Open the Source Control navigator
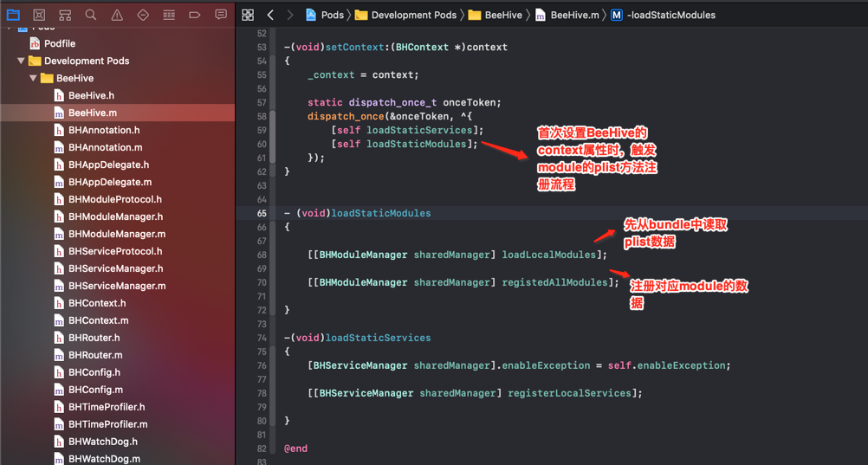 tap(39, 15)
